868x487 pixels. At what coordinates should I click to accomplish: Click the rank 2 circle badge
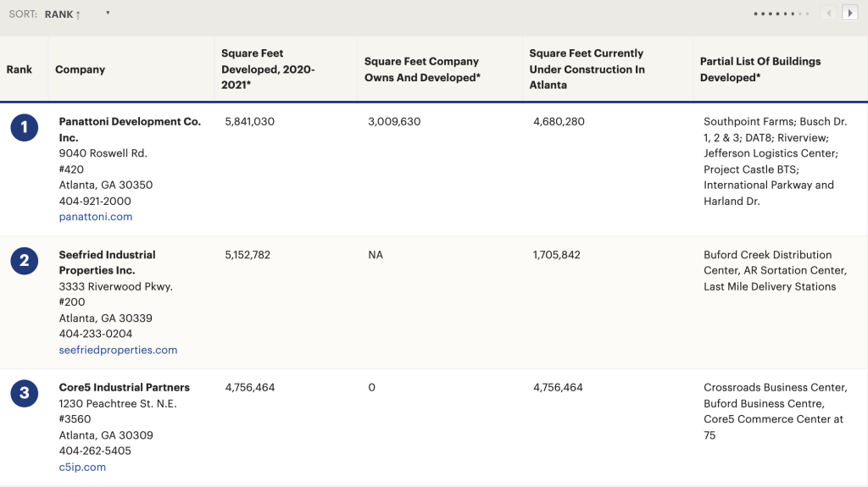point(24,261)
